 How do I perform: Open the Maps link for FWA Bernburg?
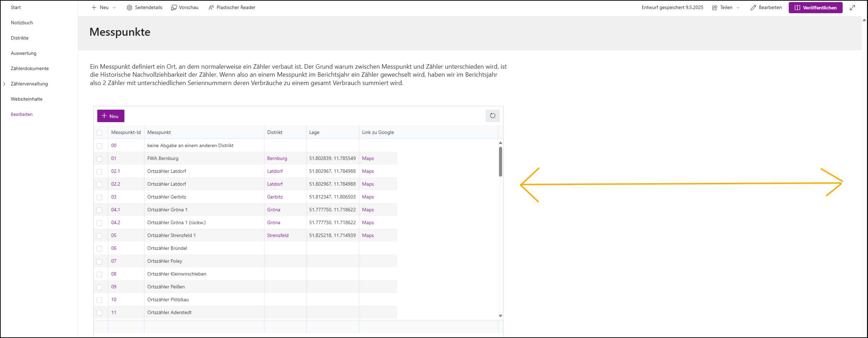pos(368,159)
